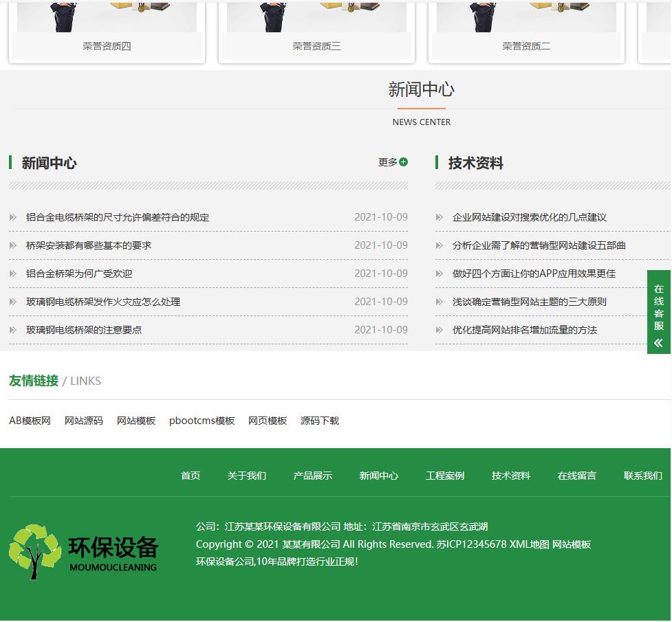Click the 技术资料 column heading
672x622 pixels.
point(476,163)
